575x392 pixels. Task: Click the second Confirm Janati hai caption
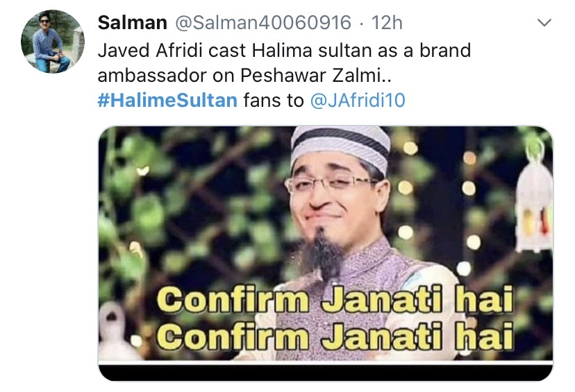tap(335, 336)
